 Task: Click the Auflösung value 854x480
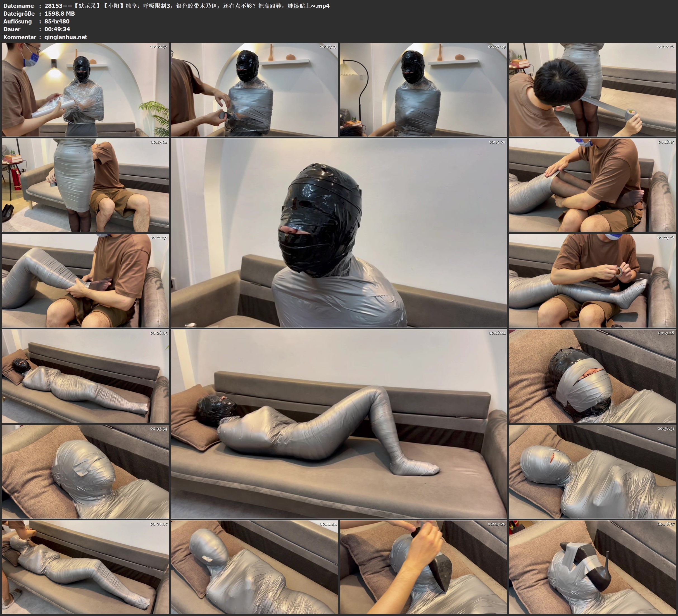click(57, 21)
